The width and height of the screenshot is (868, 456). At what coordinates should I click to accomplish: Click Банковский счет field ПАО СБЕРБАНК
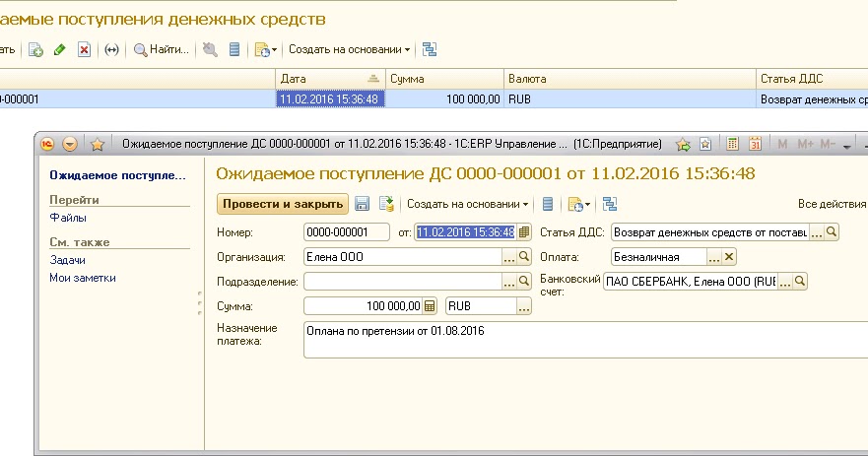coord(691,282)
